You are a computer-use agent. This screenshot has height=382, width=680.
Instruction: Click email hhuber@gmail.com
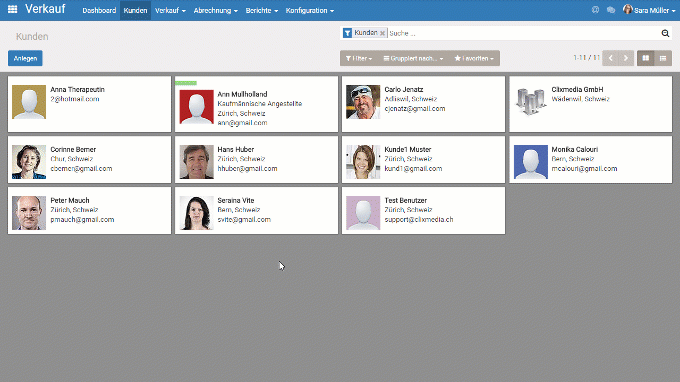coord(247,168)
